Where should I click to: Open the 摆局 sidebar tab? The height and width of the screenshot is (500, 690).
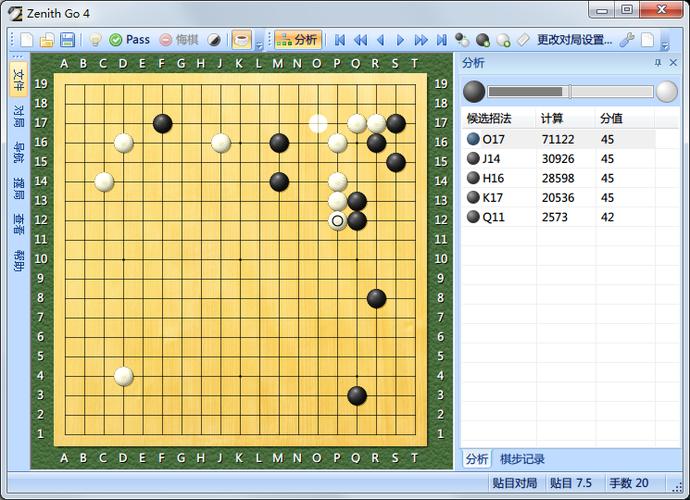(19, 188)
